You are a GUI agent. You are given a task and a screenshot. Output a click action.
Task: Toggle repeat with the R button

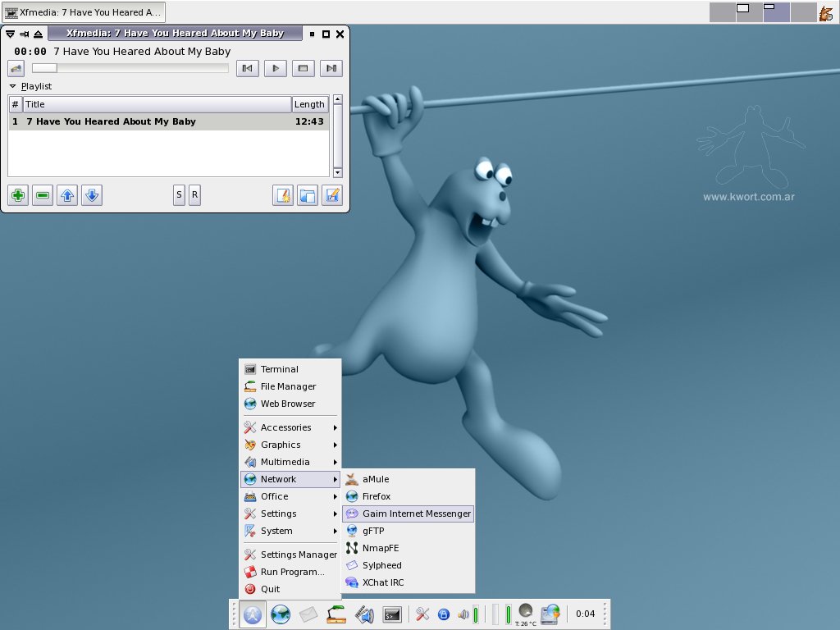click(194, 195)
